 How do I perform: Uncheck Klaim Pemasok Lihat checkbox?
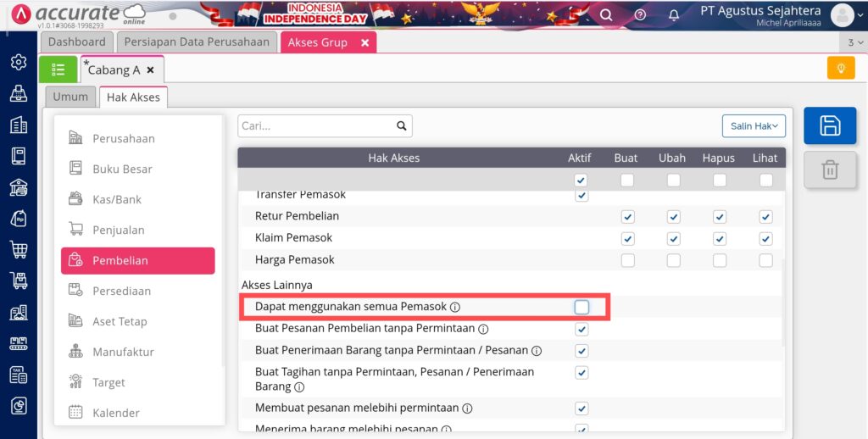coord(765,239)
